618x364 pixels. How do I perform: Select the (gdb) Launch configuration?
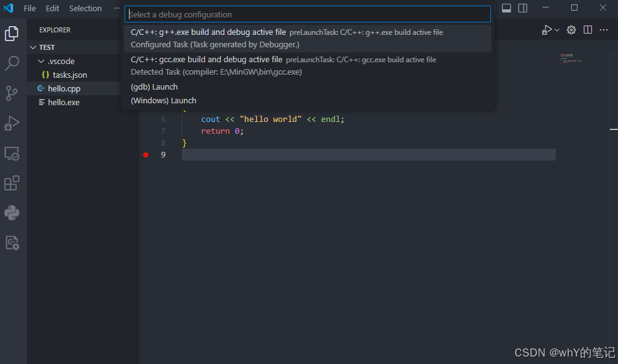pyautogui.click(x=308, y=86)
